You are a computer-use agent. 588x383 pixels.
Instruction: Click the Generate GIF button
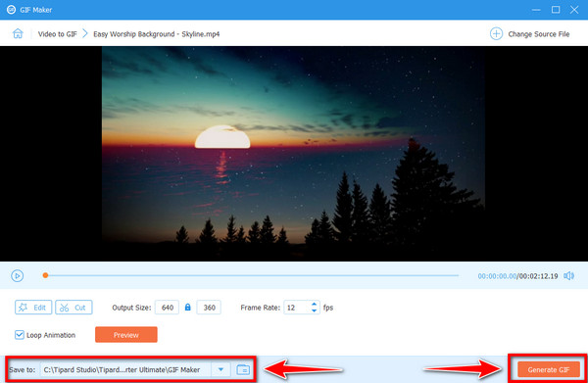pos(548,369)
